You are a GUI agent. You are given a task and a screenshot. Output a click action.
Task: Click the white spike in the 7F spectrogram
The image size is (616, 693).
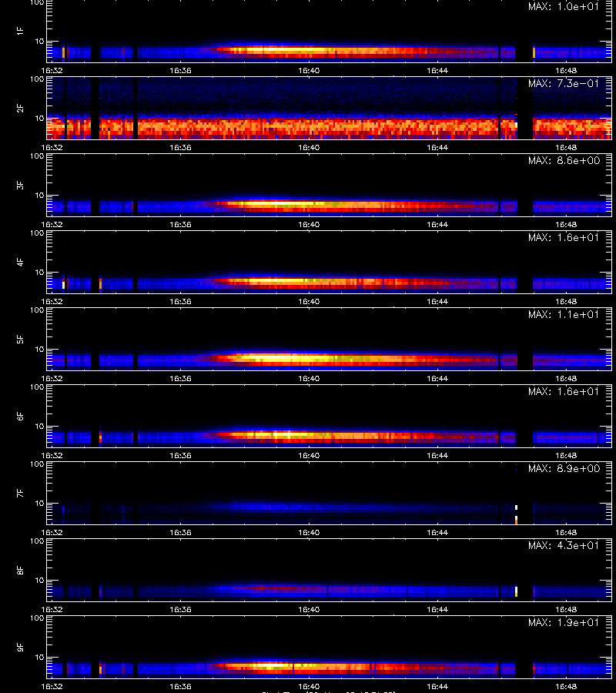tap(516, 514)
